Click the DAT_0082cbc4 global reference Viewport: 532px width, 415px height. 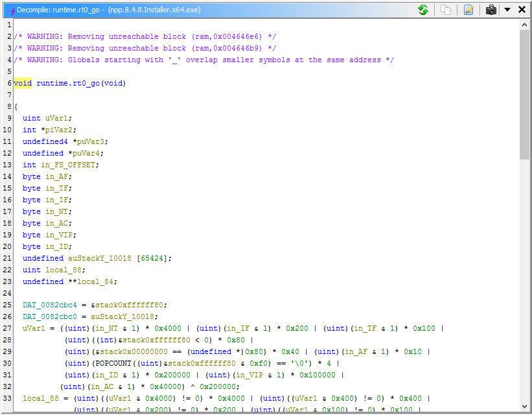tap(51, 305)
